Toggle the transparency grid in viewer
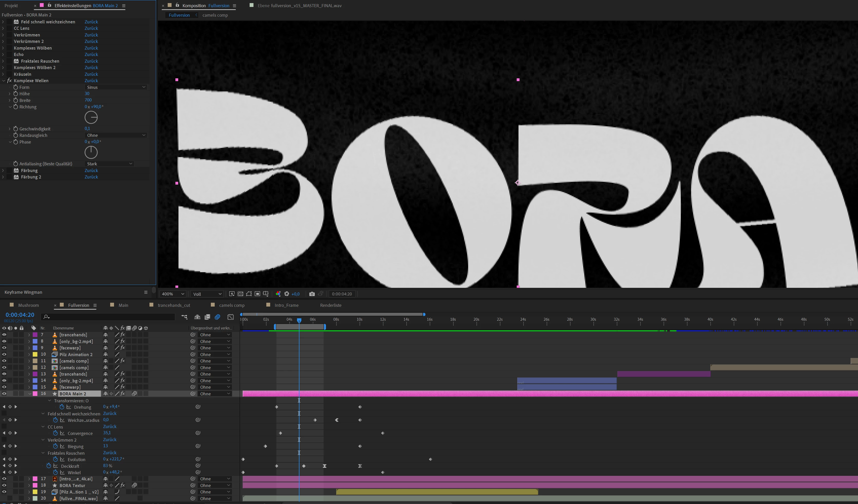The width and height of the screenshot is (858, 504). click(x=240, y=294)
